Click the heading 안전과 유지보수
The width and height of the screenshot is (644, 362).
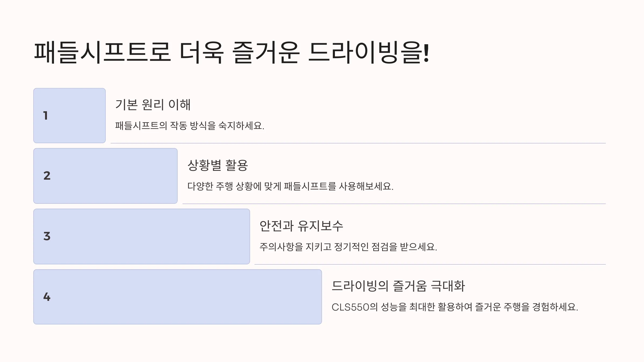point(301,226)
